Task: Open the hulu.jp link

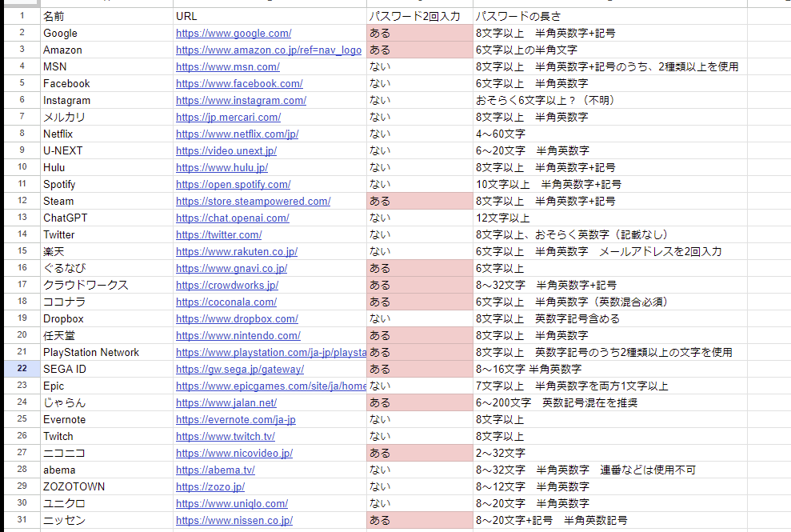Action: click(222, 167)
